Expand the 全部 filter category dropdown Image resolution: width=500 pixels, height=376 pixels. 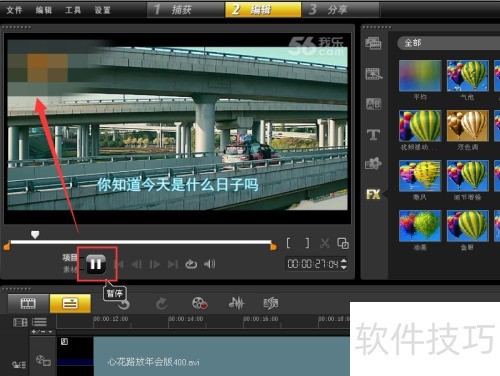coord(449,43)
